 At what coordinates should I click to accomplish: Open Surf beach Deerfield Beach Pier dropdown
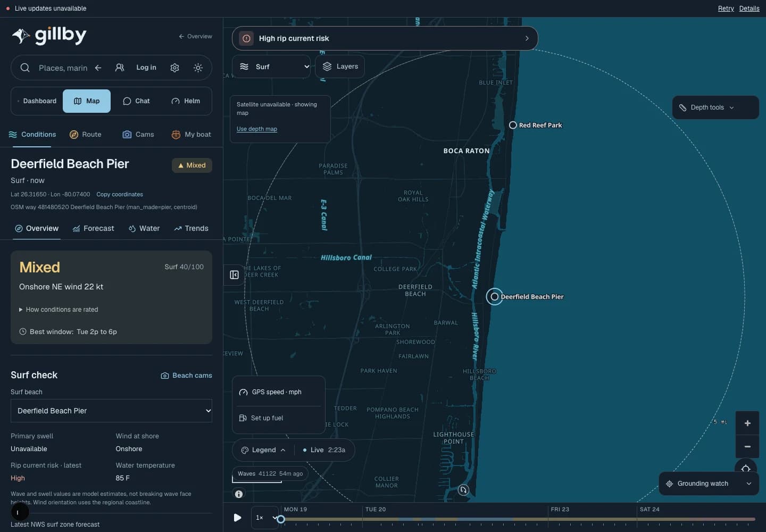click(x=111, y=411)
